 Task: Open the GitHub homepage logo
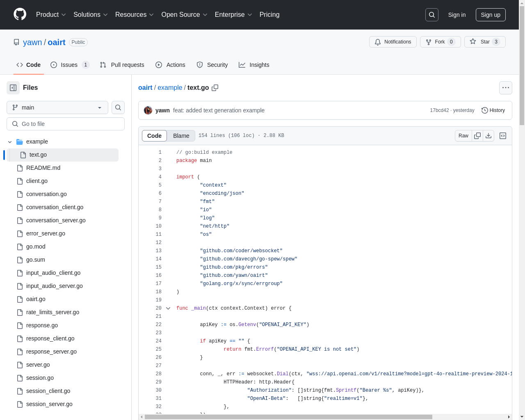point(20,14)
